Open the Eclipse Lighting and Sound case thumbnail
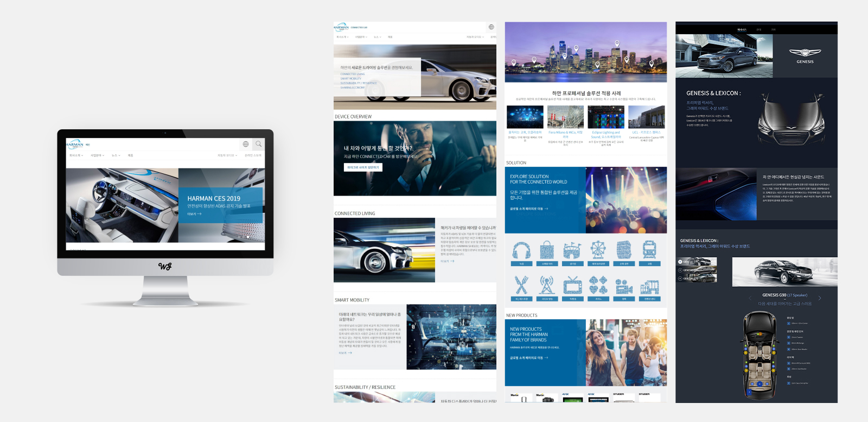868x422 pixels. 606,117
